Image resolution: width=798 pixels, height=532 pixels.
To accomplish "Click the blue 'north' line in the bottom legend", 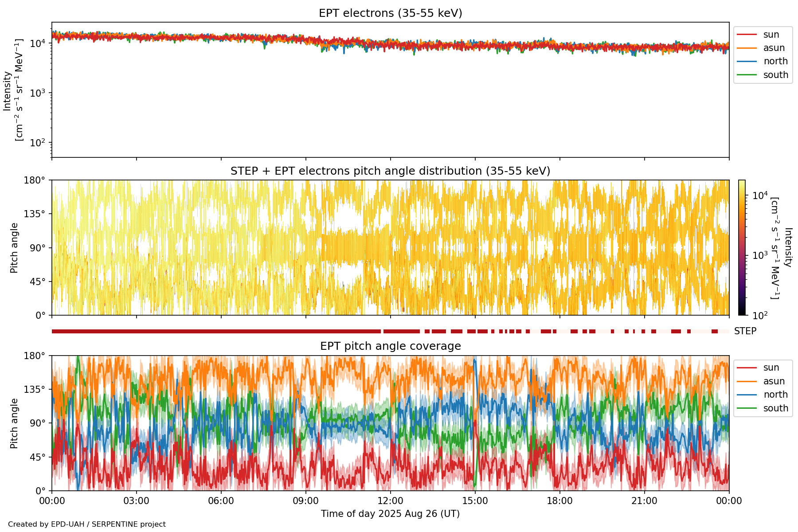I will pyautogui.click(x=747, y=395).
